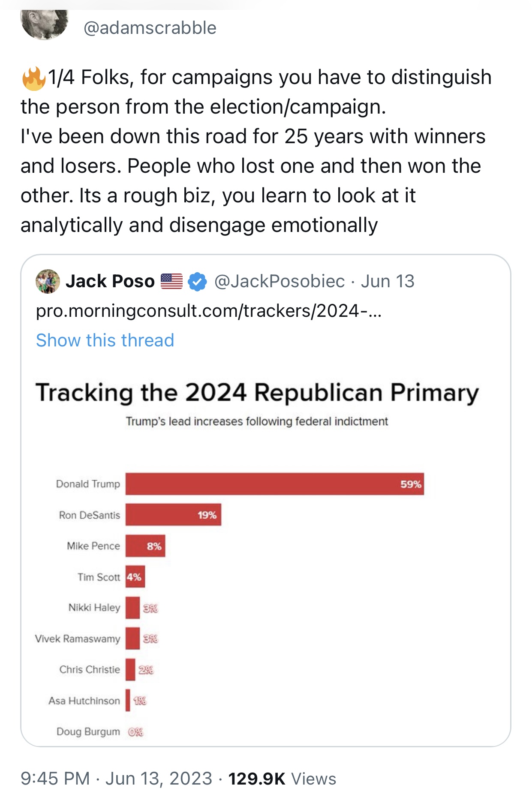Click the 9:45 PM timestamp
Screen dimensions: 532x794
55,779
